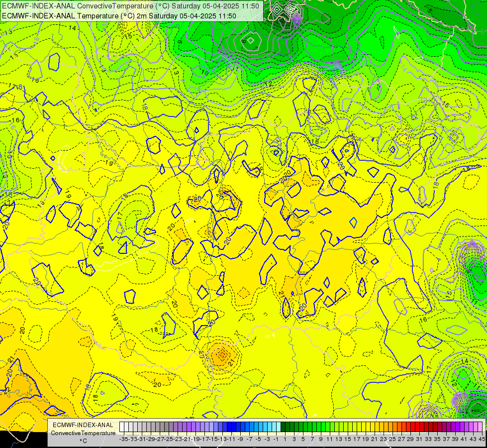Screen dimensions: 487x448
Task: Click legend scale value -3
Action: 268,439
